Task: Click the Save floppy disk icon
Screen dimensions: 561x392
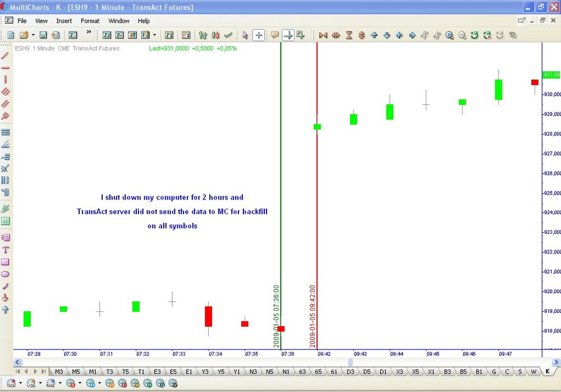Action: (43, 35)
